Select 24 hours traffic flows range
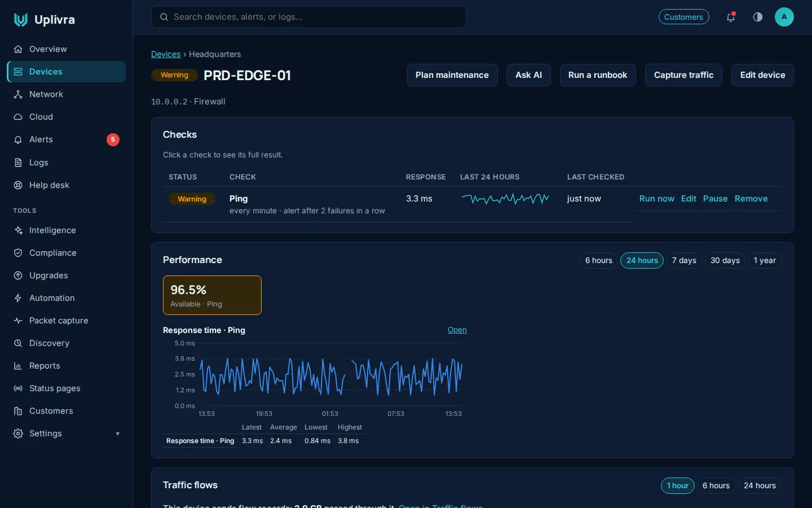This screenshot has height=508, width=812. [760, 485]
